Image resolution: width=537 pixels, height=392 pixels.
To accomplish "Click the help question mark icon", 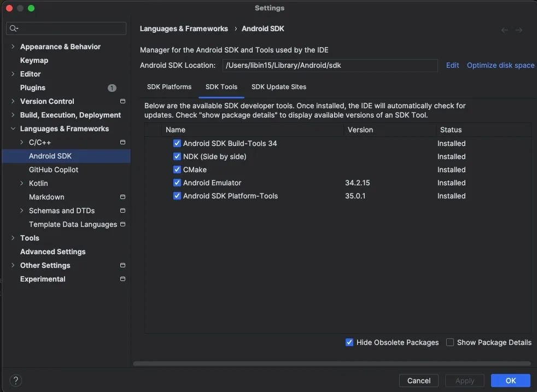I will coord(16,381).
